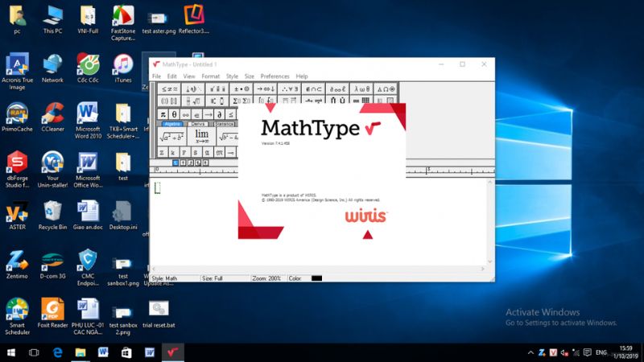This screenshot has width=644, height=362.
Task: Click the Style: Math status bar field
Action: click(175, 278)
